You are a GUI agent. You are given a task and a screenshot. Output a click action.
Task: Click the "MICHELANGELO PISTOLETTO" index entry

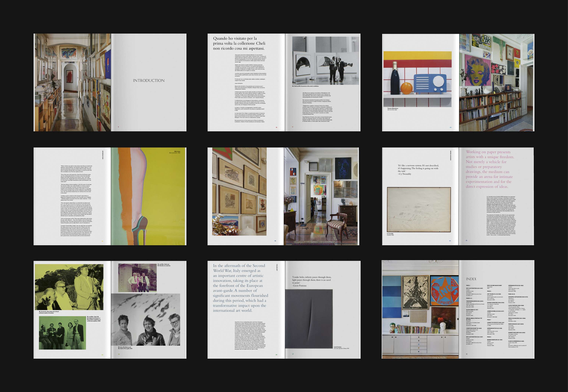click(x=474, y=319)
